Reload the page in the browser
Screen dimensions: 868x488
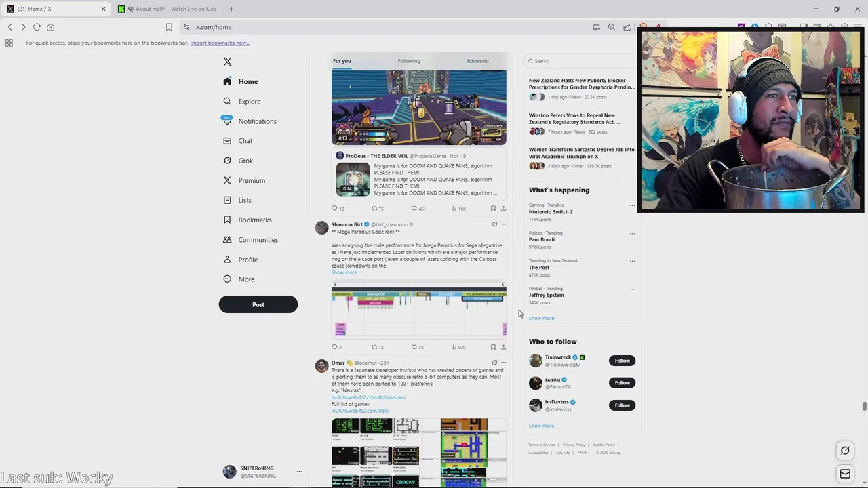pyautogui.click(x=37, y=27)
